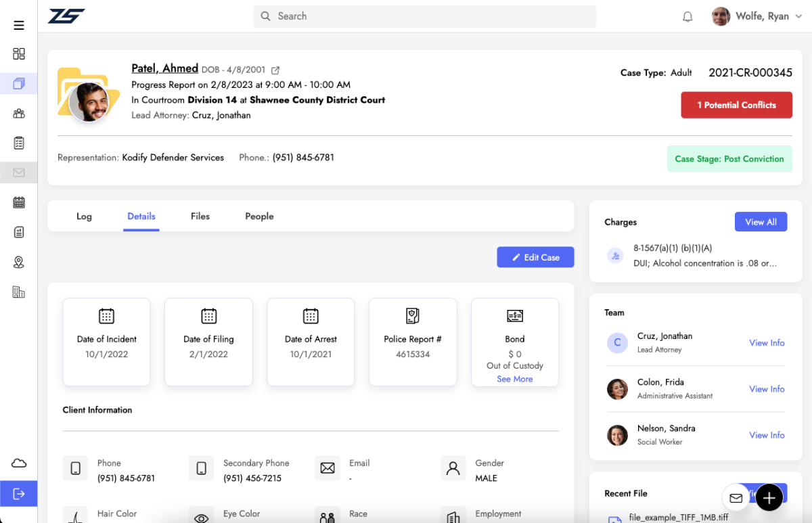The height and width of the screenshot is (523, 812).
Task: Open the hamburger menu in sidebar
Action: [x=19, y=26]
